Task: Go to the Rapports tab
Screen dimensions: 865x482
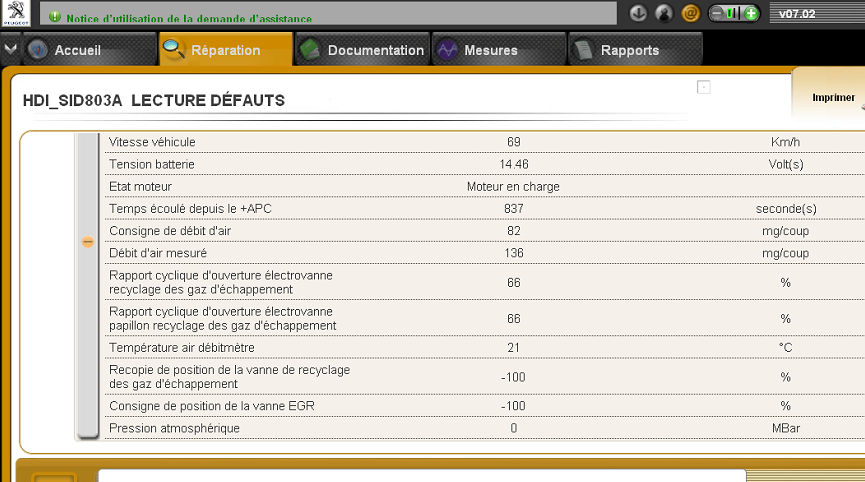Action: click(x=635, y=50)
